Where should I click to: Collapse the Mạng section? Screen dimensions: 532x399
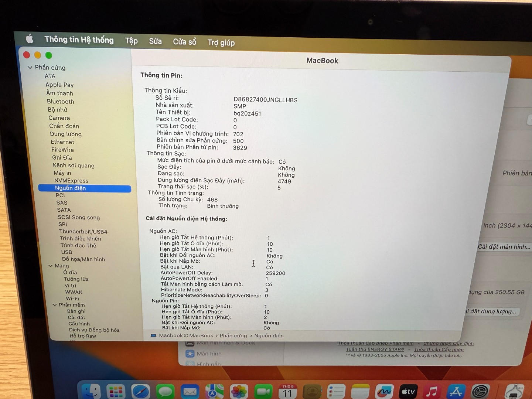click(x=50, y=266)
